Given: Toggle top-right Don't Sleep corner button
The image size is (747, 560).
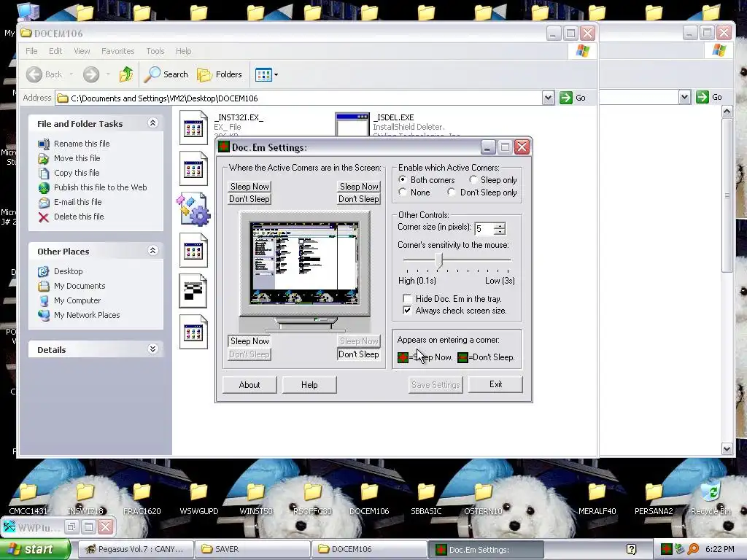Looking at the screenshot, I should click(359, 199).
